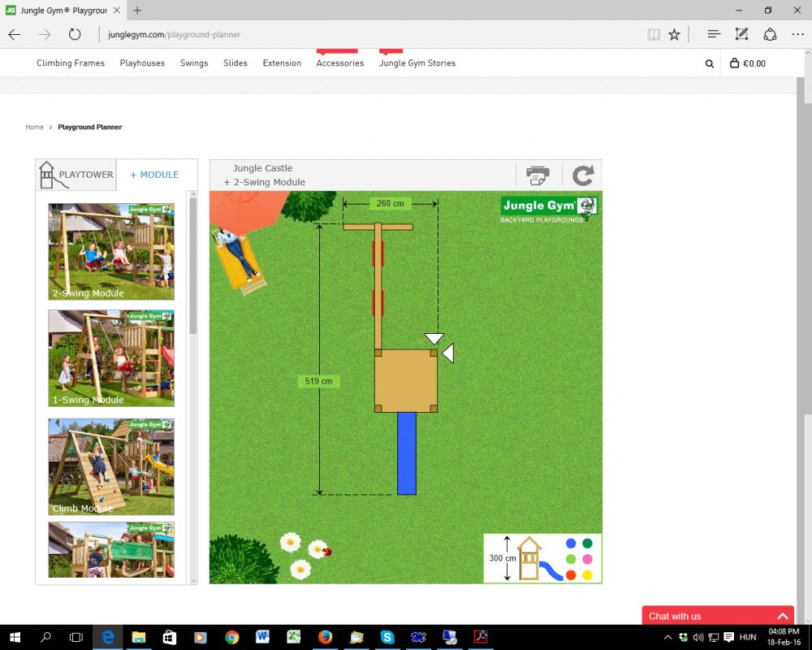Image resolution: width=812 pixels, height=650 pixels.
Task: Click the blue slide in the garden plan
Action: (x=407, y=453)
